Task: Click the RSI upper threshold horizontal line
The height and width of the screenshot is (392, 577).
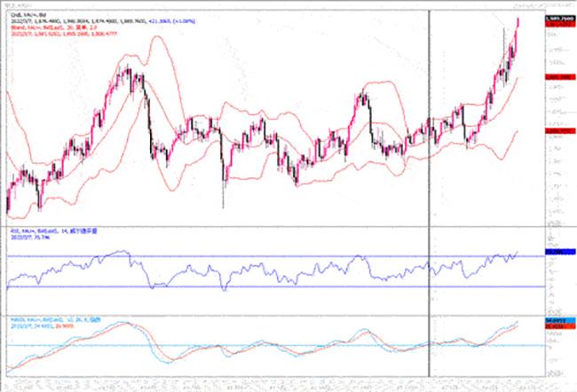Action: [x=266, y=256]
